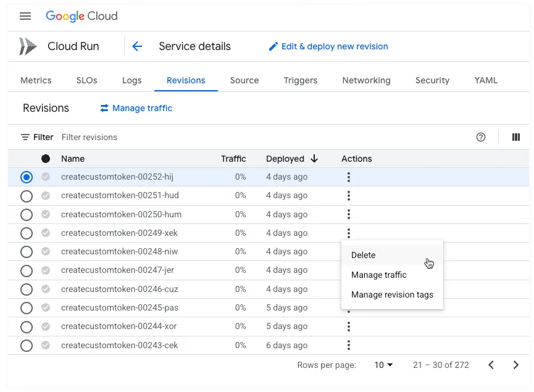Select radio button for createcustomtoken-00245-pas
Screen dimensions: 534x392
(x=26, y=307)
